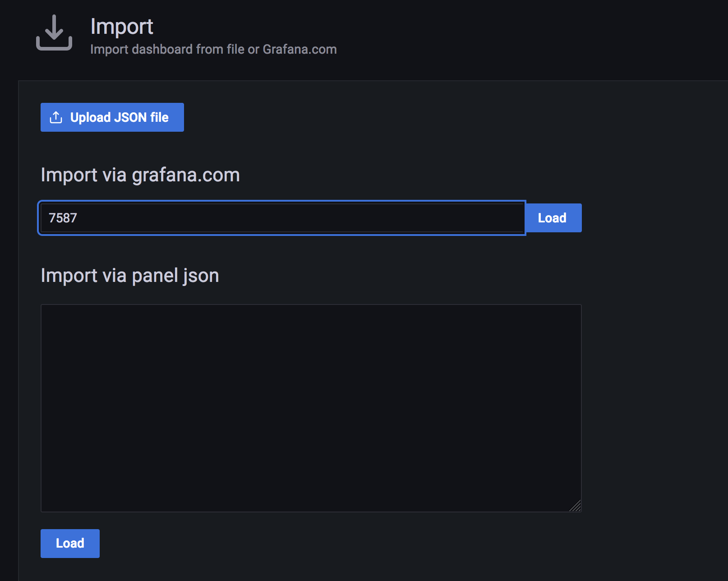Image resolution: width=728 pixels, height=581 pixels.
Task: Click the Grafana.com word in the subtitle
Action: coord(299,49)
